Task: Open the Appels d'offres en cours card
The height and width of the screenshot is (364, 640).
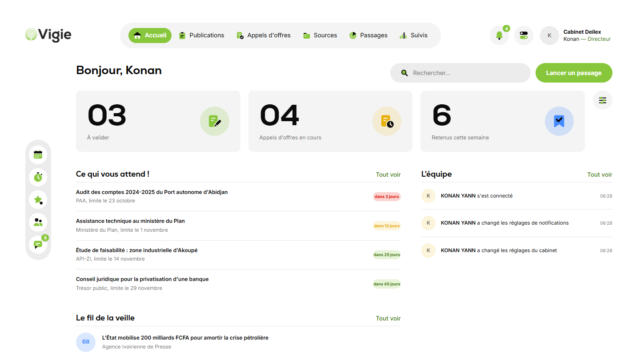Action: (331, 121)
